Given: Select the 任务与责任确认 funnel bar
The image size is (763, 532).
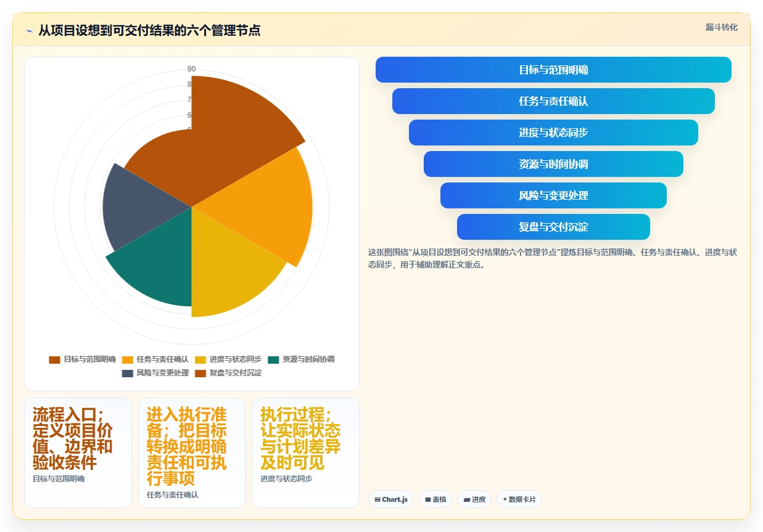Looking at the screenshot, I should point(553,101).
